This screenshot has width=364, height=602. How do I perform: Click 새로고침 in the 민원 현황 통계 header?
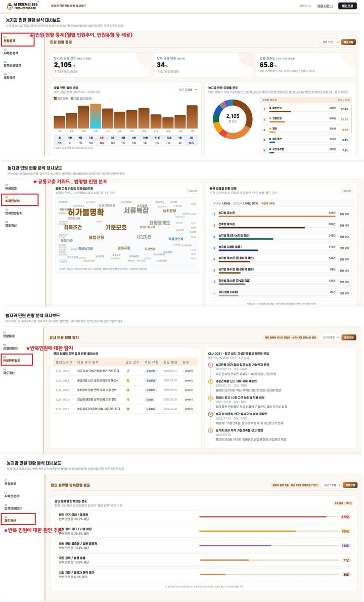pos(348,42)
